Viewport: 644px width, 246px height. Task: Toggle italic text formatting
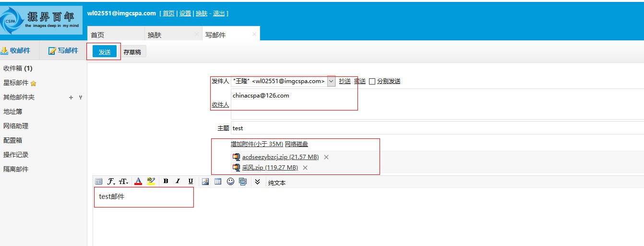[178, 182]
